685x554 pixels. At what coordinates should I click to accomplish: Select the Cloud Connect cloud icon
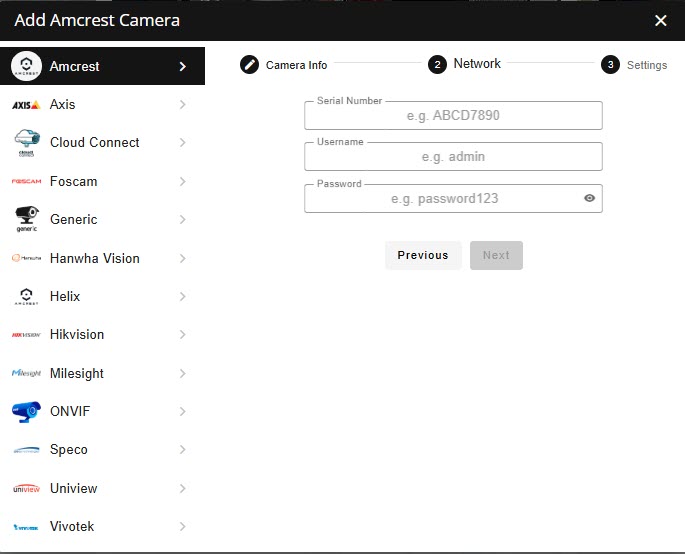click(26, 143)
